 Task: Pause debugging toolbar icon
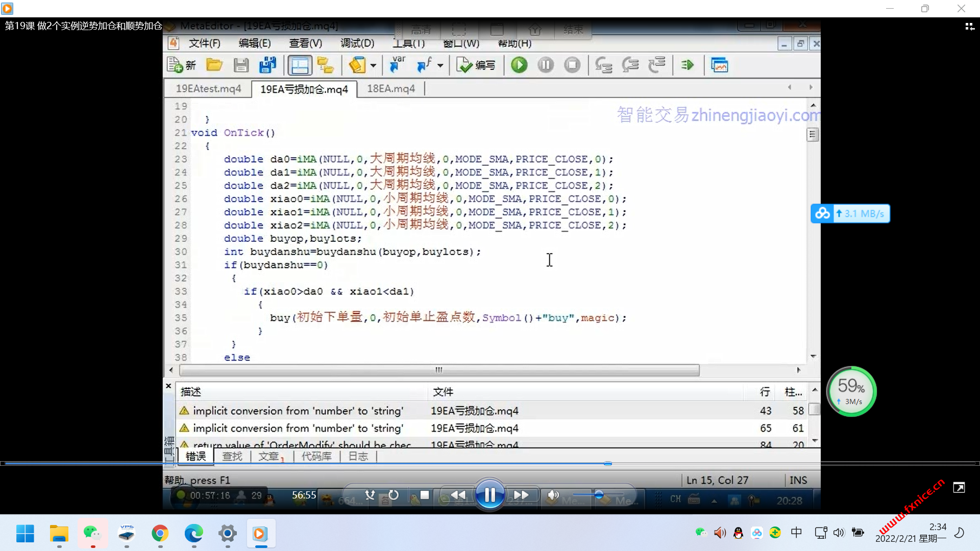tap(546, 65)
